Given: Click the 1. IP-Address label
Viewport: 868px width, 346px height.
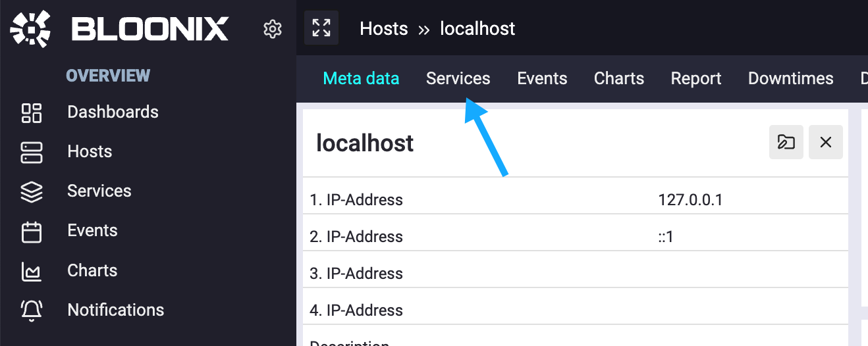Looking at the screenshot, I should coord(356,200).
